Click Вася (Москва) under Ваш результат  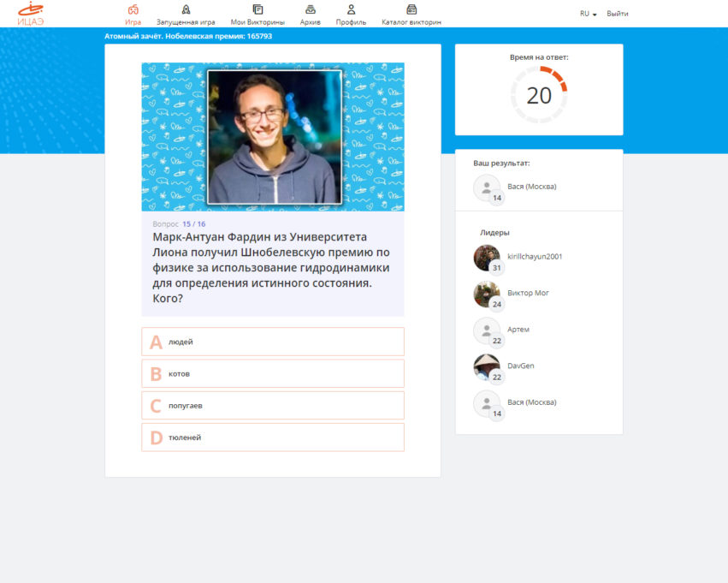point(531,187)
